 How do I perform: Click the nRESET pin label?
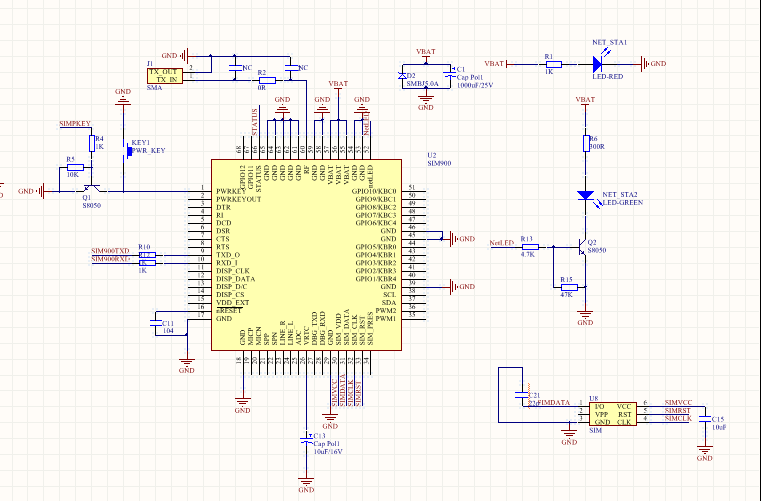pos(229,311)
